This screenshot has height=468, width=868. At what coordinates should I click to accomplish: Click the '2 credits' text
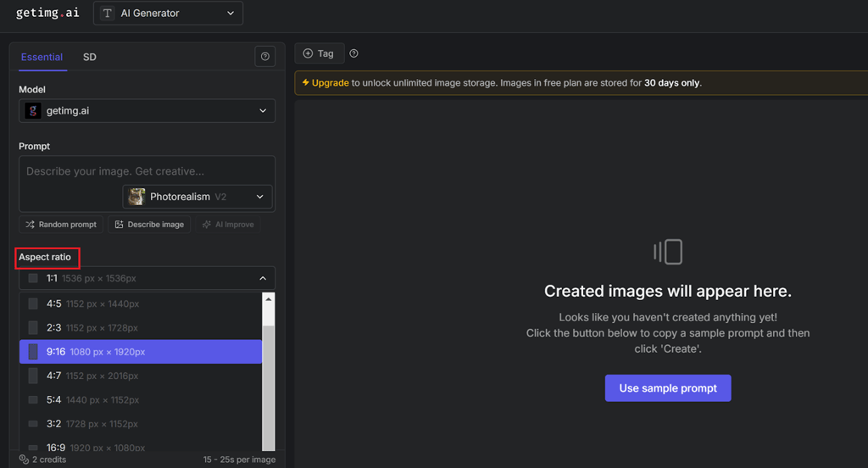[x=48, y=460]
